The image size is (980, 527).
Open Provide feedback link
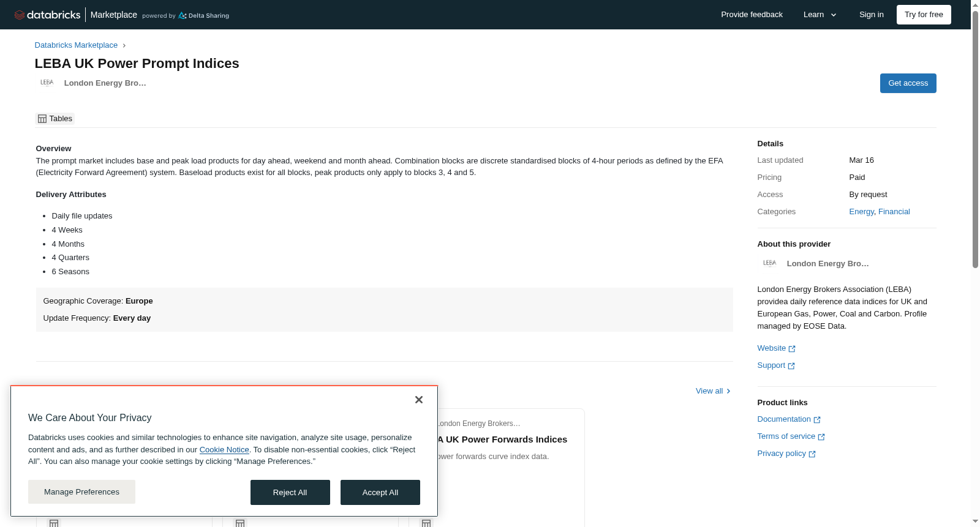752,15
